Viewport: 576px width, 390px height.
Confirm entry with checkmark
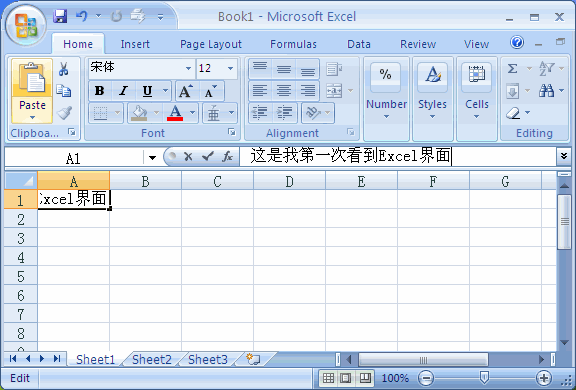point(208,157)
